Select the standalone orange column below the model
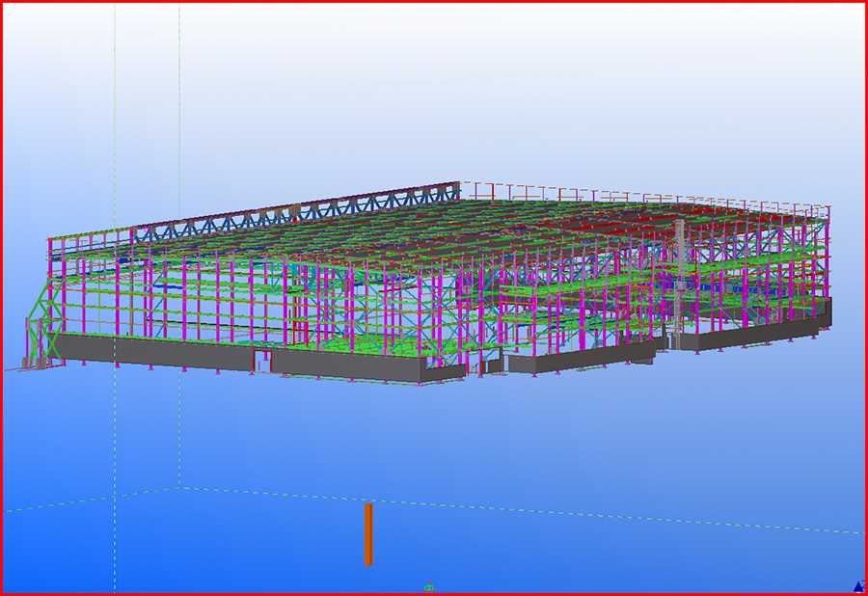Screen dimensions: 868x596 click(367, 533)
